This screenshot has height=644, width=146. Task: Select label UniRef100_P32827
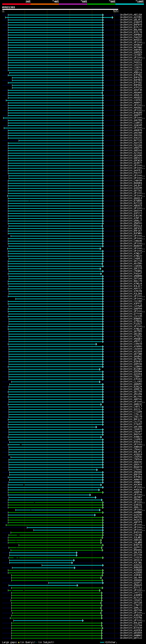pos(131,324)
